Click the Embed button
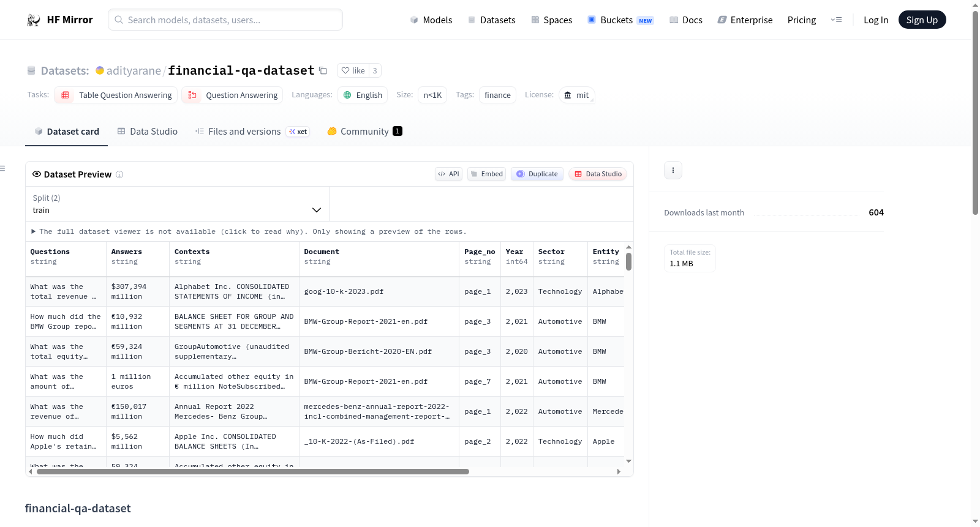Screen dimensions: 980x527 tap(487, 174)
